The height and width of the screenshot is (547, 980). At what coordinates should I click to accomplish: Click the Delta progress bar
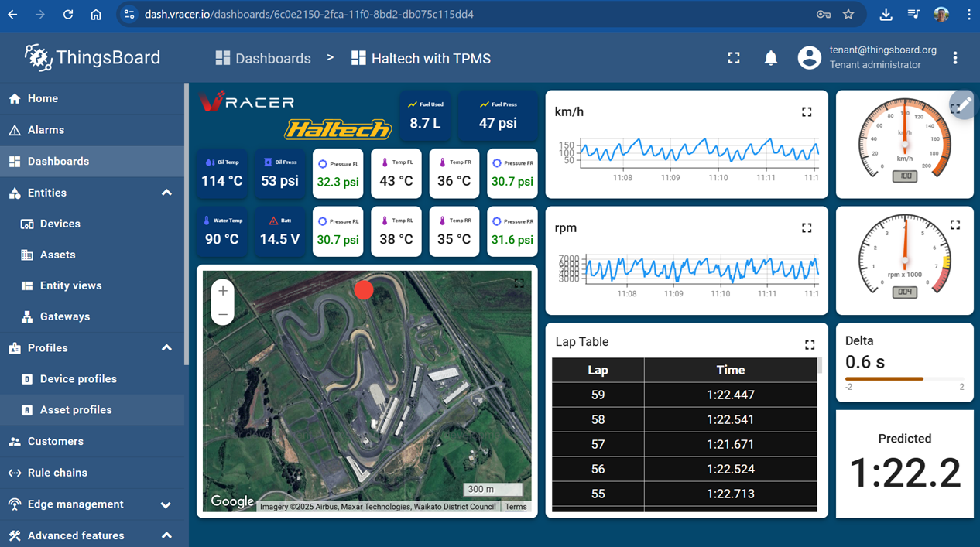coord(904,379)
